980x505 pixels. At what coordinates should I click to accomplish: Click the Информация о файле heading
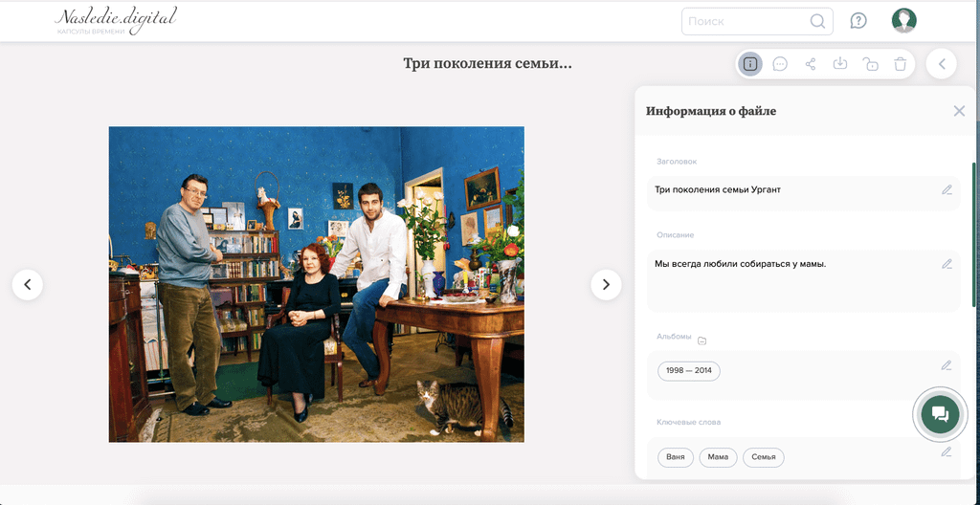[711, 111]
